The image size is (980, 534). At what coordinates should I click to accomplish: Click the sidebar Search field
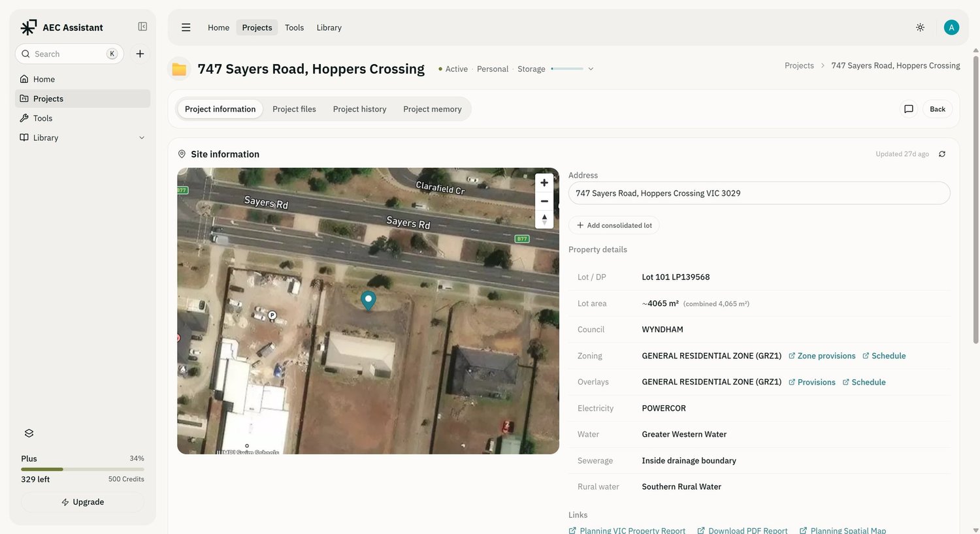click(69, 54)
